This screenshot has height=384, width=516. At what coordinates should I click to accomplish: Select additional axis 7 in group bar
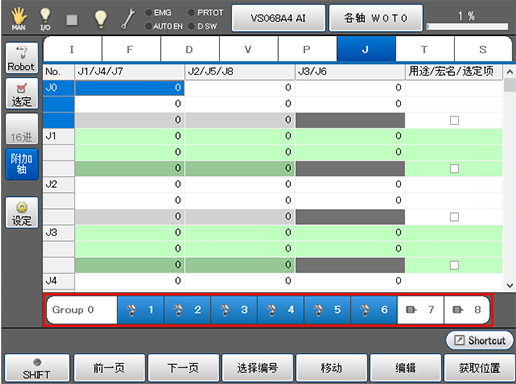pos(420,310)
